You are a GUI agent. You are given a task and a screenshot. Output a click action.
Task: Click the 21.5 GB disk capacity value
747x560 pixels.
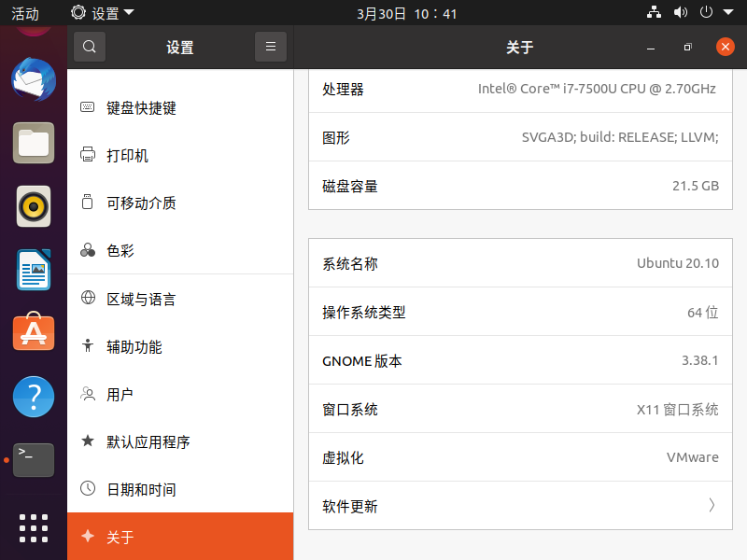(695, 186)
